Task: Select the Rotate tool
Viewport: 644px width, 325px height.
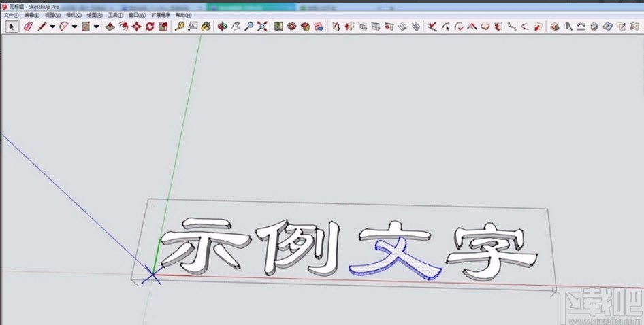Action: (x=150, y=27)
